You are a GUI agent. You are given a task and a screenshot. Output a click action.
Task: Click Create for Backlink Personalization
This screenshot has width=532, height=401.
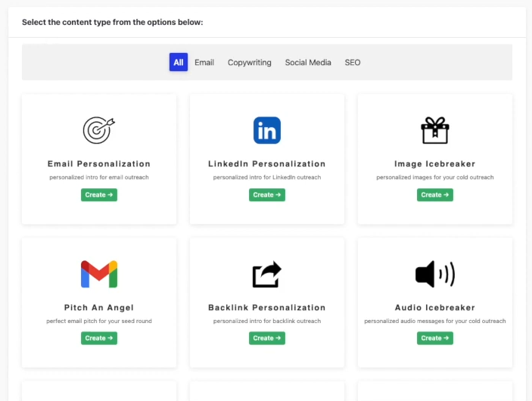pyautogui.click(x=266, y=338)
